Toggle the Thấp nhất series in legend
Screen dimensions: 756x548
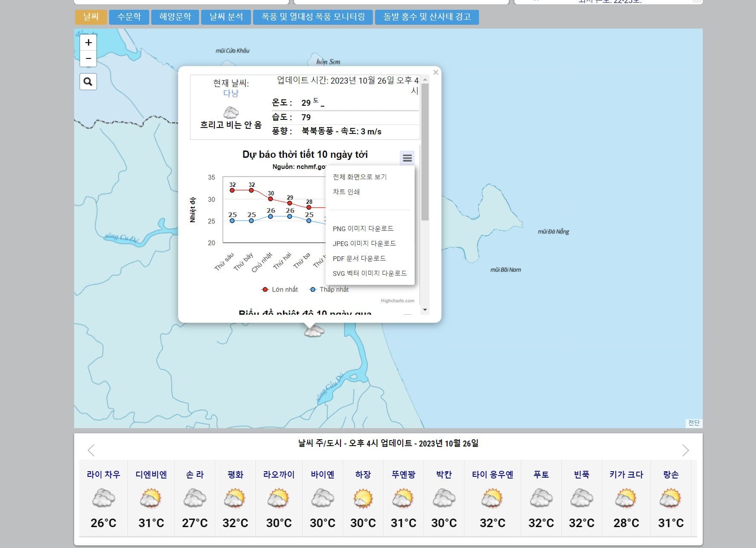[329, 290]
